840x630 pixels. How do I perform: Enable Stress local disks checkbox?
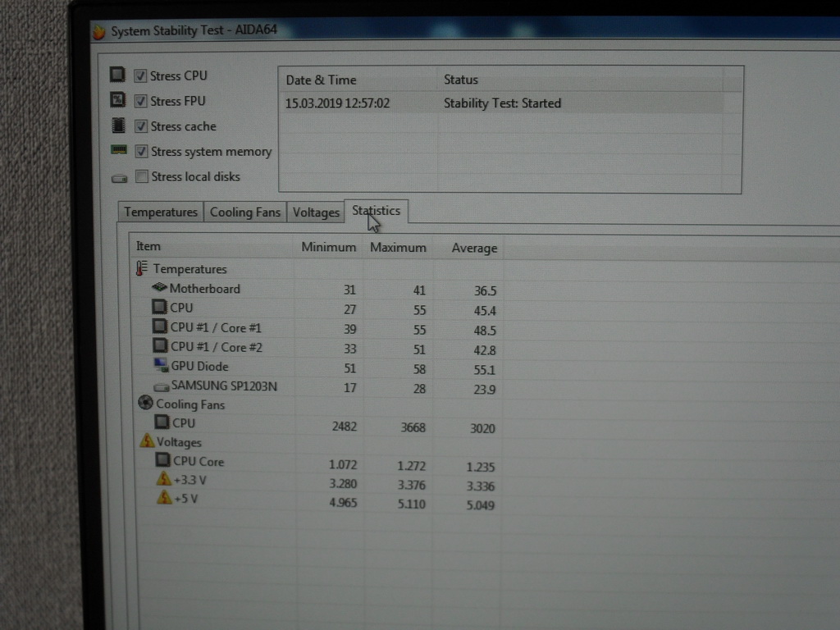point(142,176)
